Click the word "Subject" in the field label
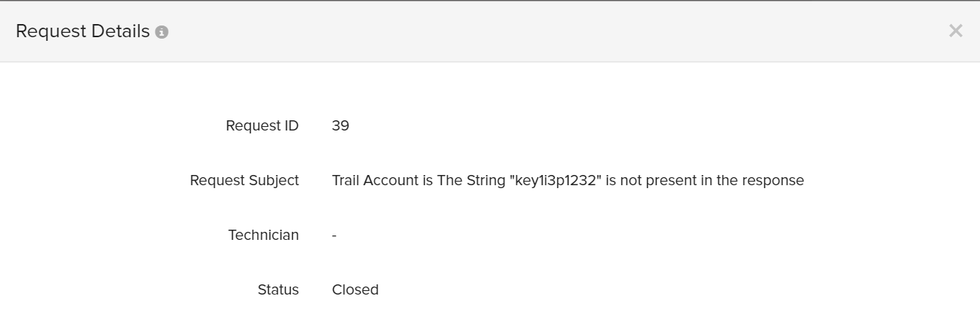 (x=275, y=180)
